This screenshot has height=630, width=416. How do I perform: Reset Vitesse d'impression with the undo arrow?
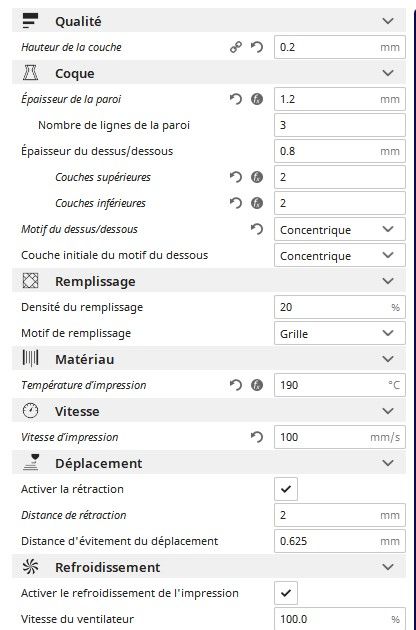click(x=257, y=437)
